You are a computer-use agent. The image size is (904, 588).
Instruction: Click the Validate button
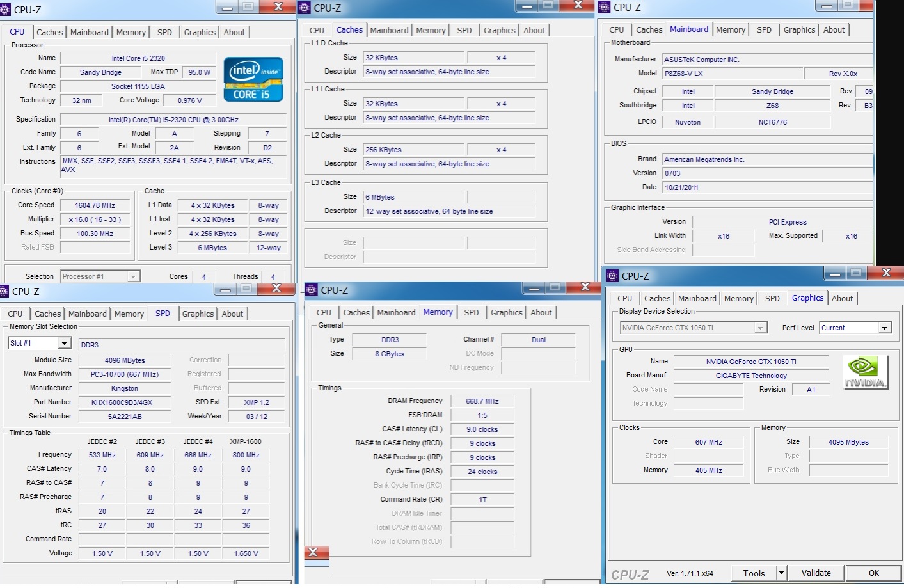tap(816, 573)
